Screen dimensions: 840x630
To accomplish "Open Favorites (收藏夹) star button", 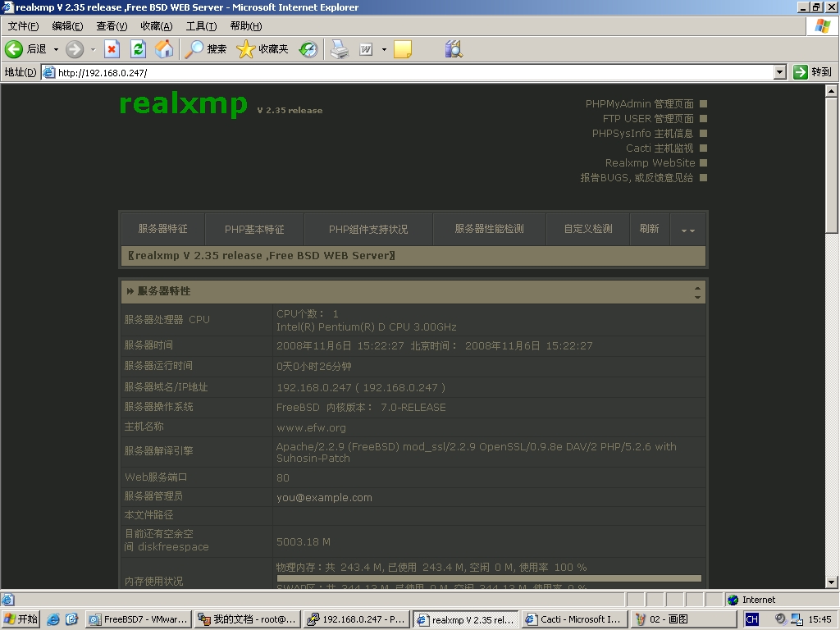I will 262,49.
